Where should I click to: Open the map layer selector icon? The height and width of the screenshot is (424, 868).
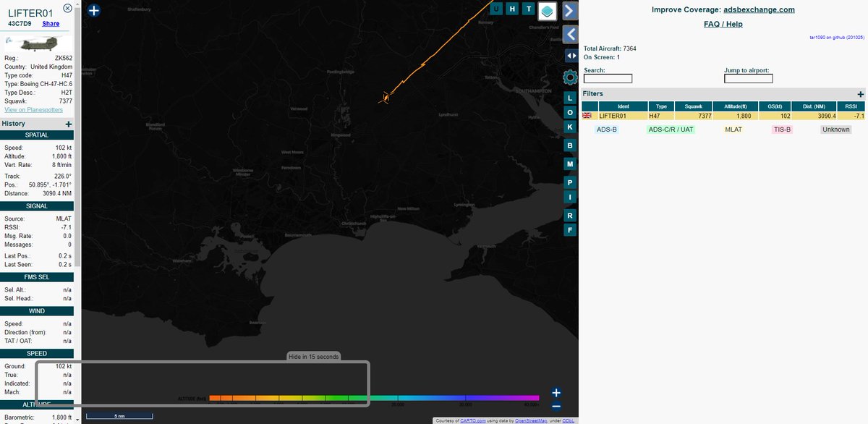click(548, 12)
